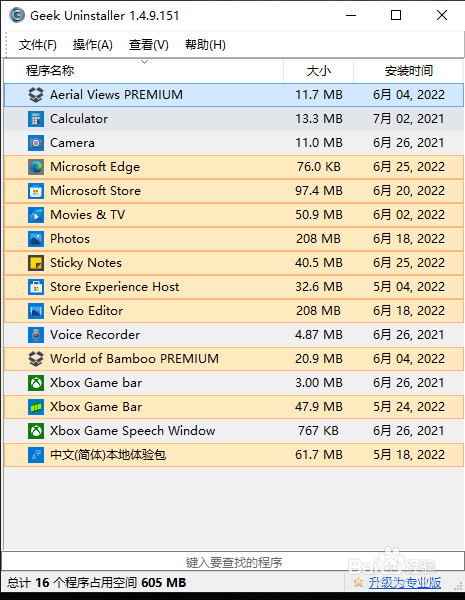Screen dimensions: 465x600
Task: Select the Calculator program name
Action: coord(79,119)
